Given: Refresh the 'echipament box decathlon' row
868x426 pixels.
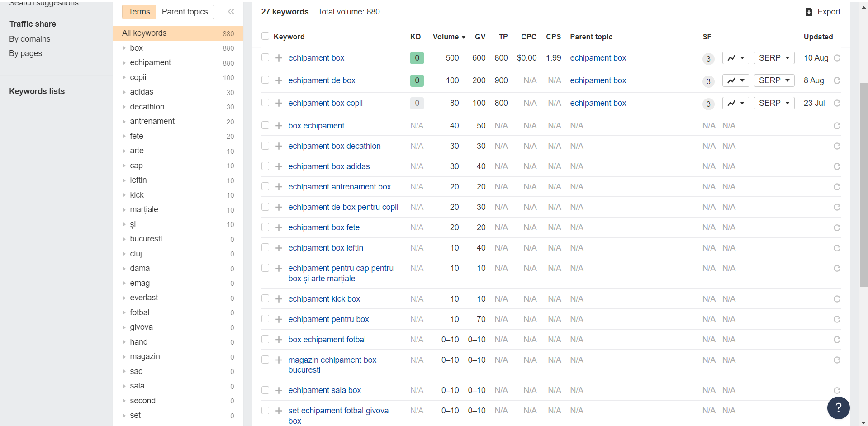Looking at the screenshot, I should pyautogui.click(x=837, y=146).
